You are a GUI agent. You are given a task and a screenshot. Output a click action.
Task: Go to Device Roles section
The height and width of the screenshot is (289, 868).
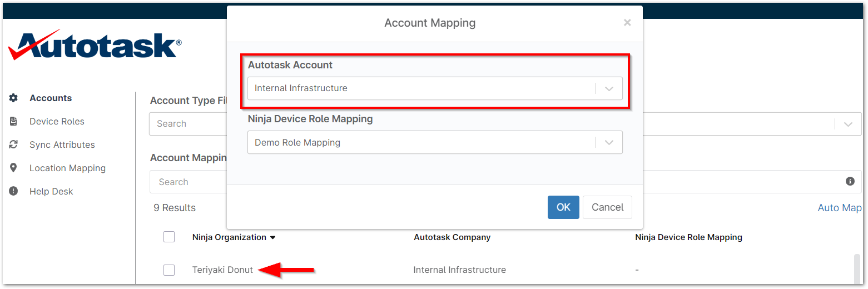click(x=57, y=121)
